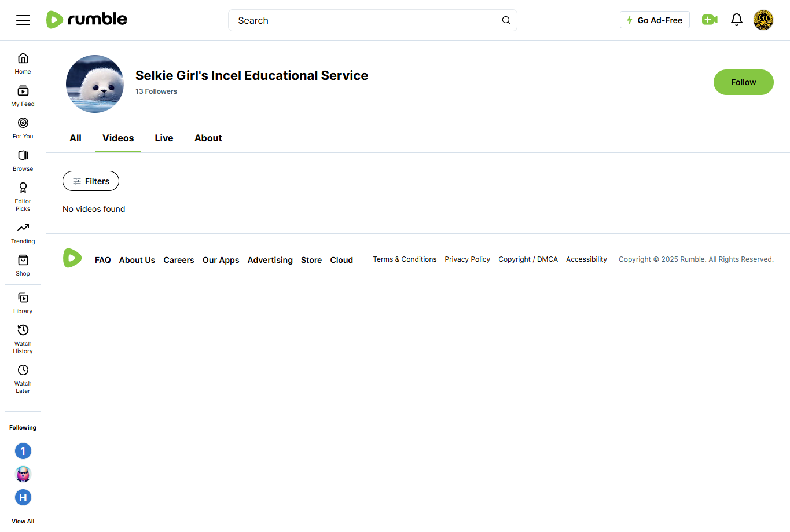Open Watch History in sidebar
Screen dimensions: 790x532
click(x=23, y=338)
